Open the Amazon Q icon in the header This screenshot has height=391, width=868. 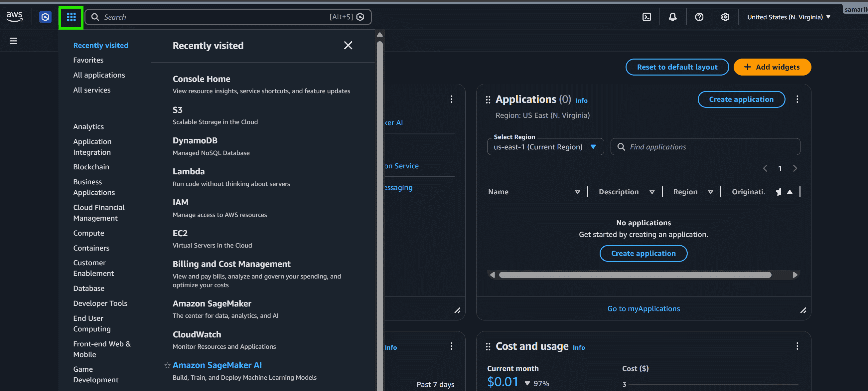(45, 17)
